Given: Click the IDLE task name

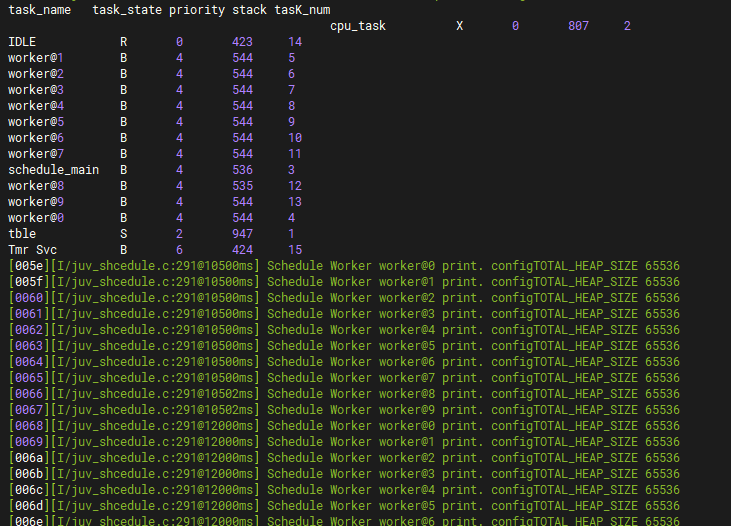Looking at the screenshot, I should click(24, 42).
